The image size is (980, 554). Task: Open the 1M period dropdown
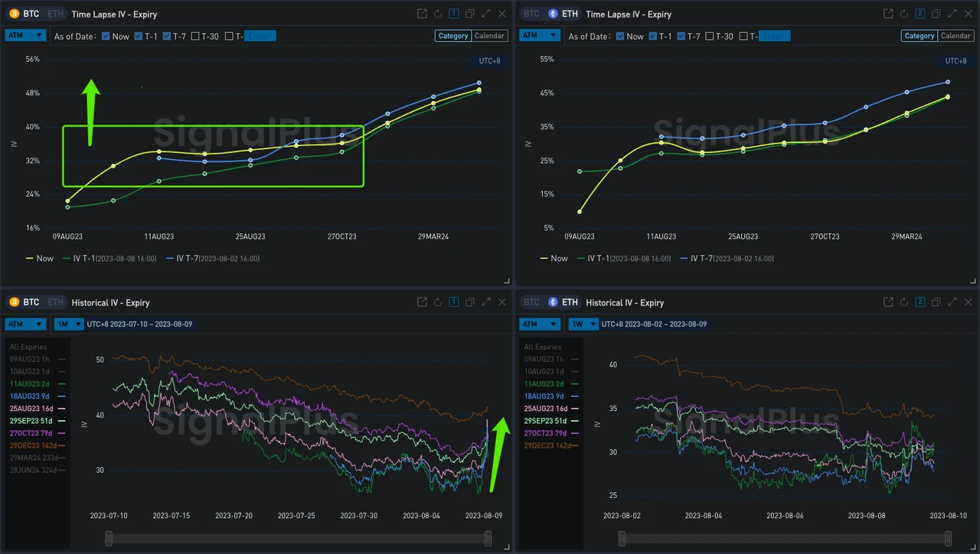coord(68,324)
